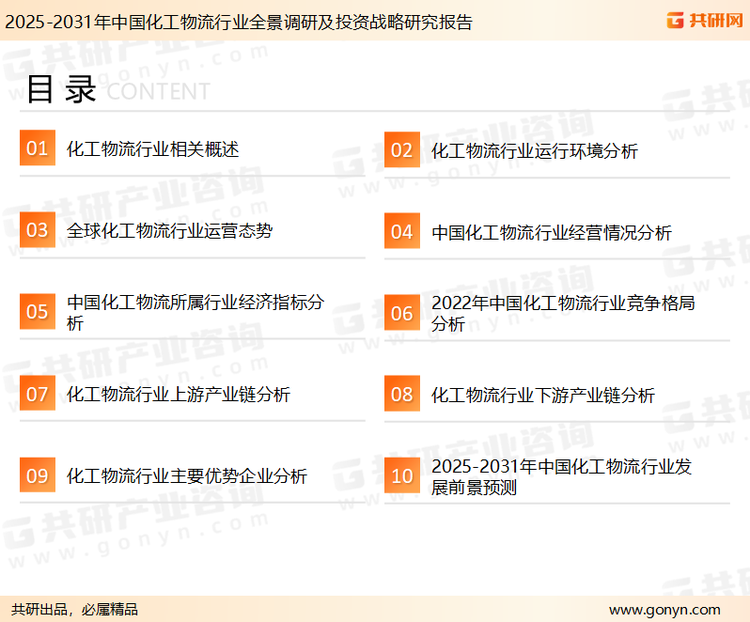The height and width of the screenshot is (622, 750).
Task: Select the orange 02 number badge
Action: click(402, 150)
